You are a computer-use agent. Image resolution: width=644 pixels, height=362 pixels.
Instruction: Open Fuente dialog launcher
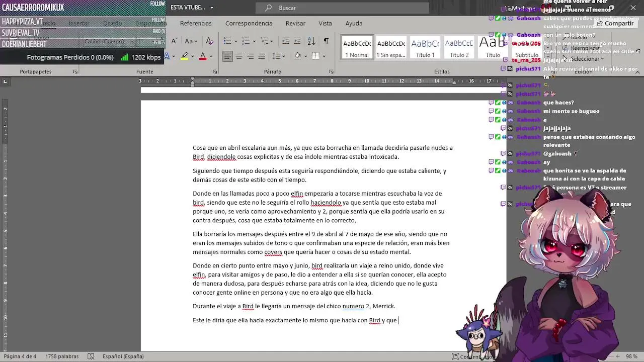[x=215, y=72]
